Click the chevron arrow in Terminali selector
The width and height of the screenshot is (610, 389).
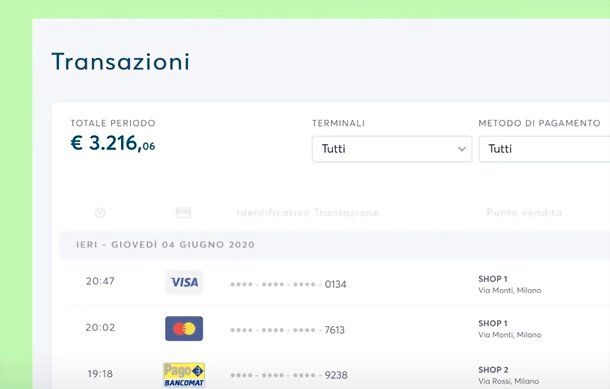(x=462, y=149)
